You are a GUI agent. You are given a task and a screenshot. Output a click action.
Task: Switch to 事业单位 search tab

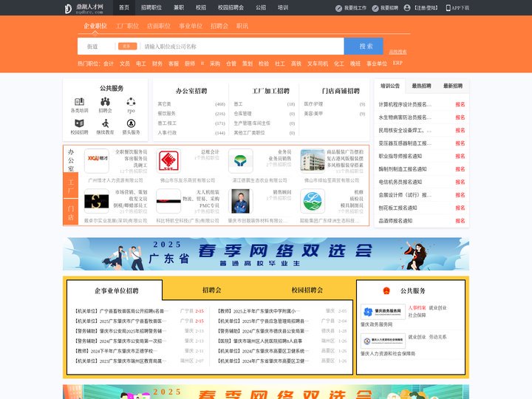191,26
